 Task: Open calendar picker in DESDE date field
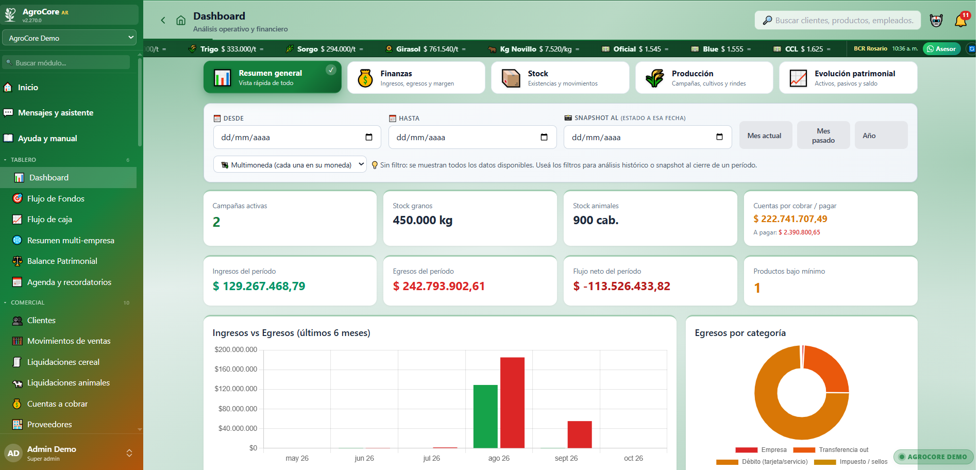[x=369, y=137]
